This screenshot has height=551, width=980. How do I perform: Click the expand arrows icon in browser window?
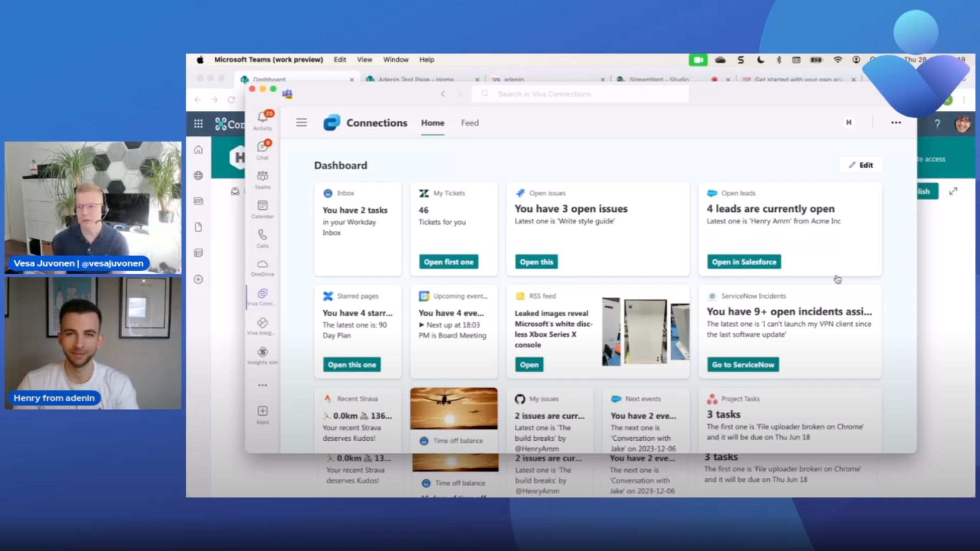coord(953,191)
